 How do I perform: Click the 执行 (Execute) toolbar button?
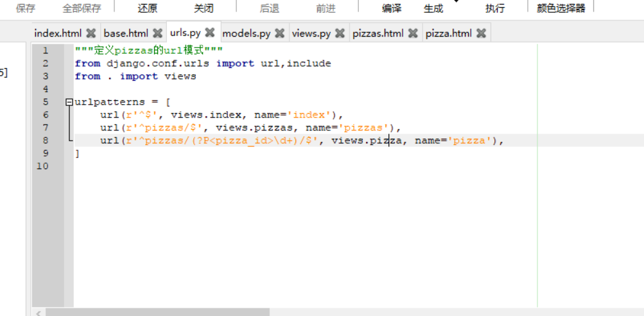click(495, 8)
